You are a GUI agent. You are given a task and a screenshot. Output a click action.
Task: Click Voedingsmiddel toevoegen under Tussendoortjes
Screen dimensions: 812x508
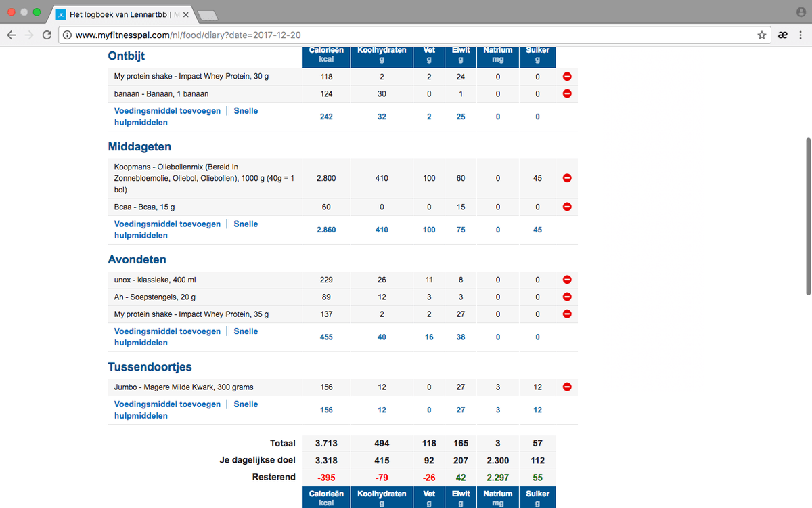click(x=167, y=404)
